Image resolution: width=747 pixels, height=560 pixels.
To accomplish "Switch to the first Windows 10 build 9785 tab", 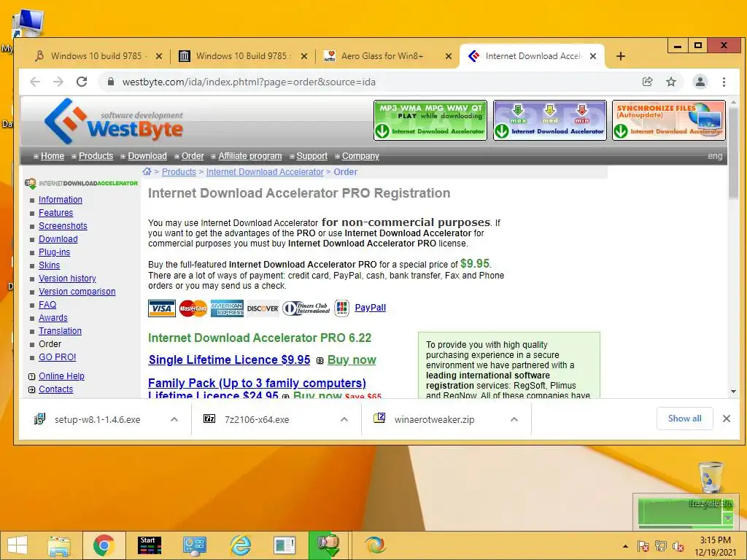I will coord(98,56).
